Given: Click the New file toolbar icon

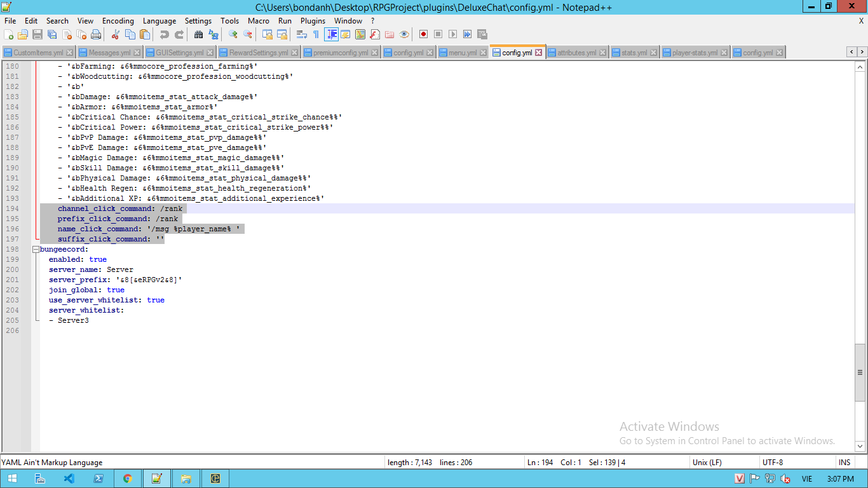Looking at the screenshot, I should [x=9, y=34].
